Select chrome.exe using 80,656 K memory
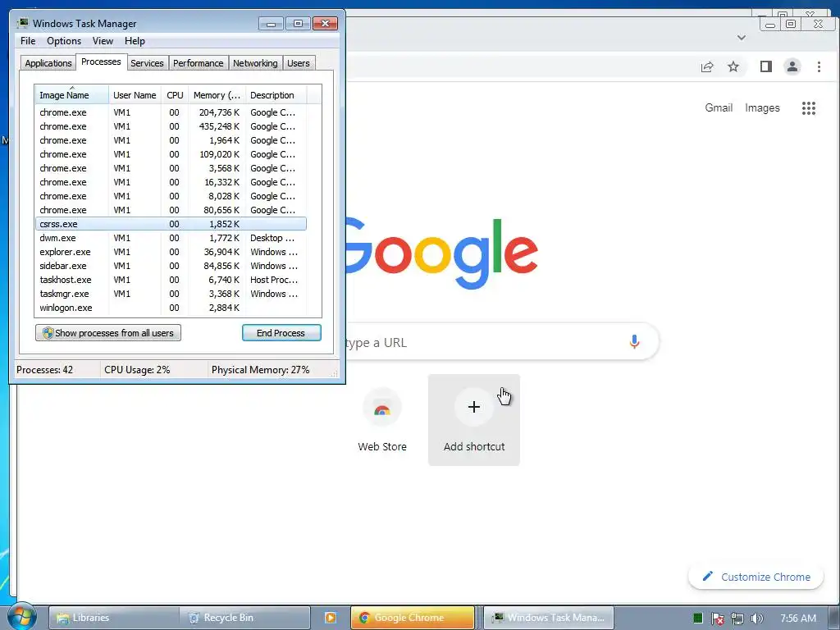Image resolution: width=840 pixels, height=630 pixels. pos(171,210)
